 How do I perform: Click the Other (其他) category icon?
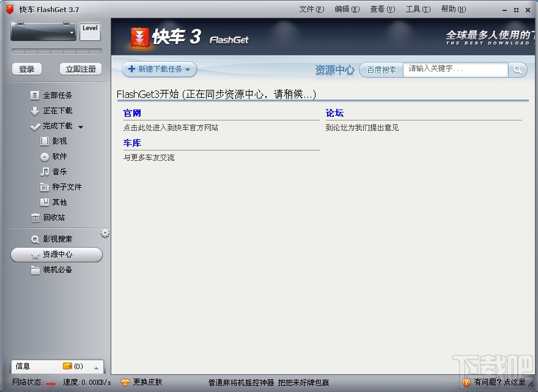(45, 202)
